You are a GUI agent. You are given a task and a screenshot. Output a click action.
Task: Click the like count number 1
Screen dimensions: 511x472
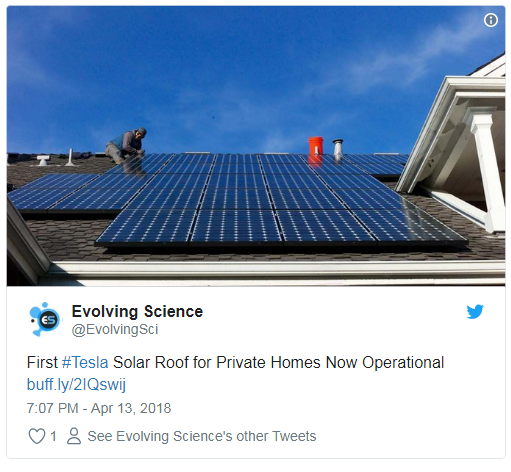point(53,436)
